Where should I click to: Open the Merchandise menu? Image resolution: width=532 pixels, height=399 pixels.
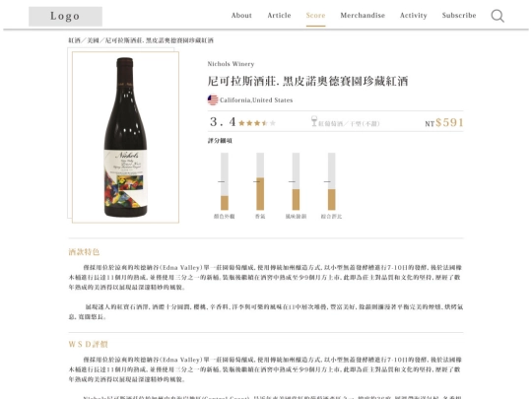[x=363, y=15]
